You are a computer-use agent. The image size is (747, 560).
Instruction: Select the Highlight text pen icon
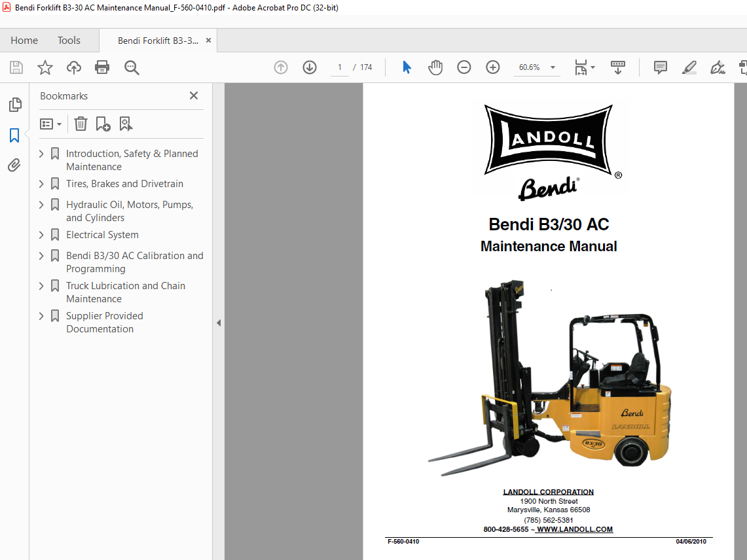[689, 67]
